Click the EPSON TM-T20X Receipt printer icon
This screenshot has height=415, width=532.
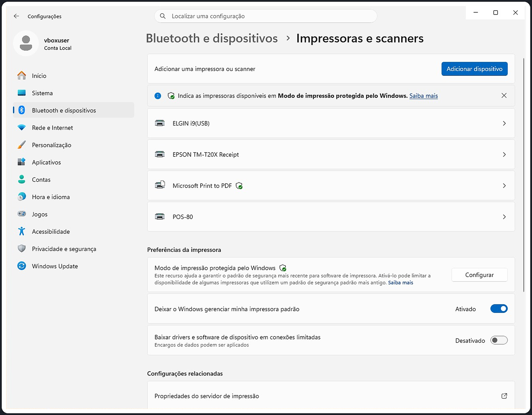(x=160, y=154)
